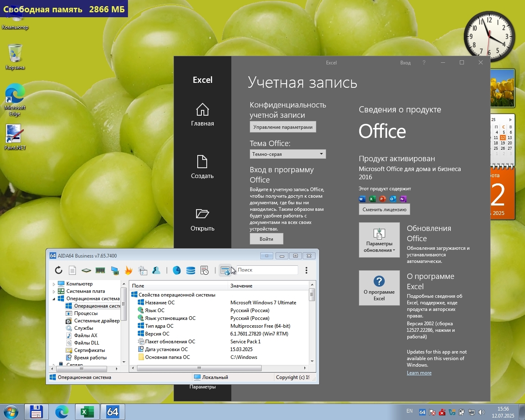Click the monitor diagnostics icon in AIDA64 toolbar
The image size is (525, 420).
[115, 270]
